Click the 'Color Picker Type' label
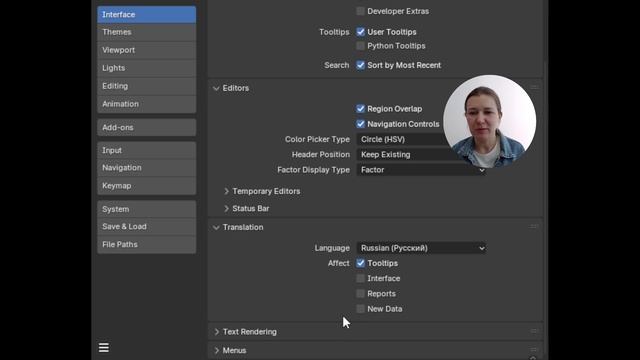This screenshot has height=360, width=640. (x=317, y=139)
